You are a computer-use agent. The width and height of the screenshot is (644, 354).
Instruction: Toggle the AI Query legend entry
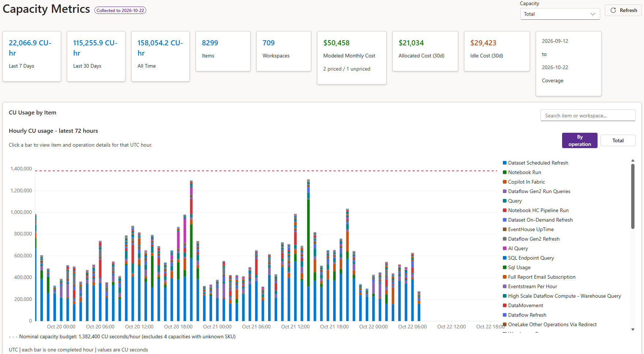(515, 248)
